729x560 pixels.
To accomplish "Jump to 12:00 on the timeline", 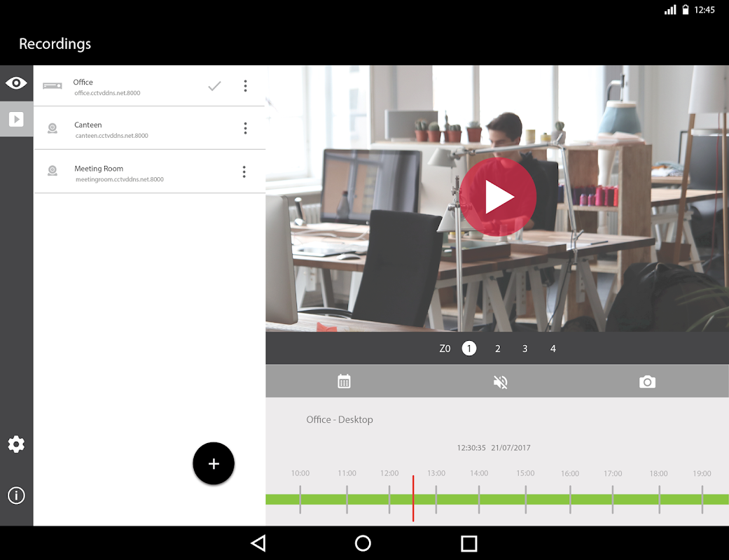I will (x=389, y=473).
